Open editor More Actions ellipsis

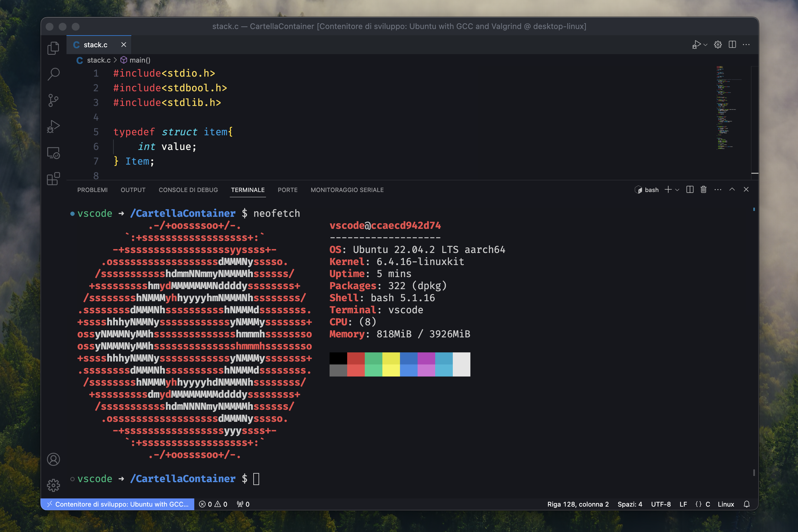coord(746,44)
